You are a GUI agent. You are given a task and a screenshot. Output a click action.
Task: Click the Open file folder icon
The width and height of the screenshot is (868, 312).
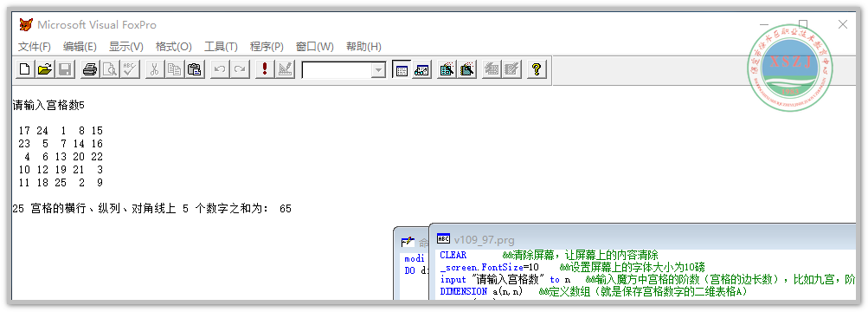tap(45, 69)
